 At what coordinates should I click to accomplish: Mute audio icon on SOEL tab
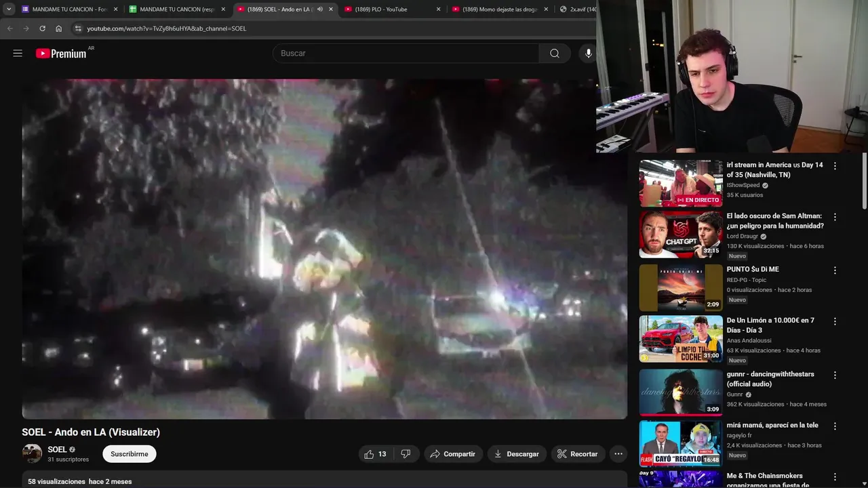pyautogui.click(x=320, y=9)
